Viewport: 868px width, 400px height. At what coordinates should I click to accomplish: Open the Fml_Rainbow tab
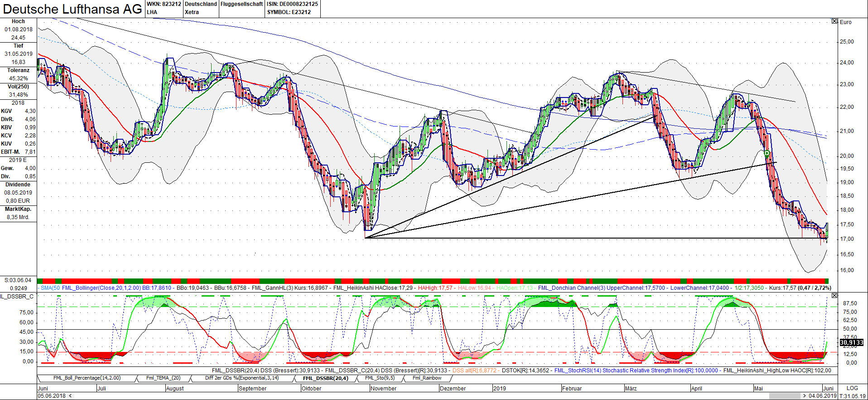tap(427, 378)
